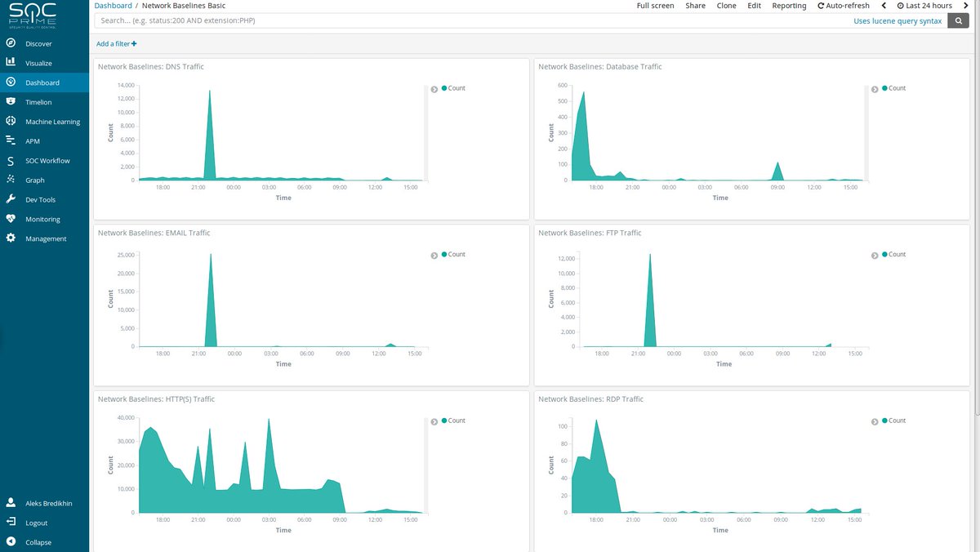The height and width of the screenshot is (552, 980).
Task: Click the Management gear icon
Action: (11, 238)
